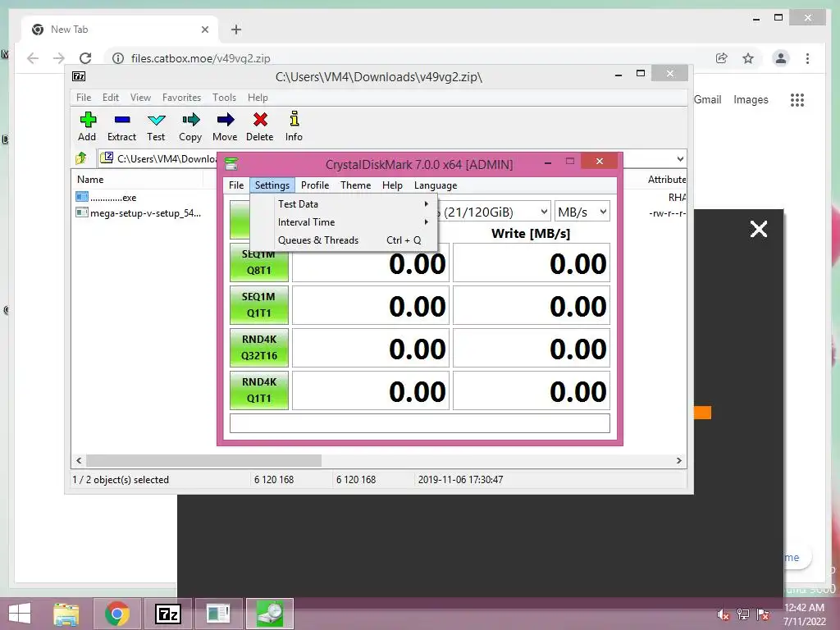The width and height of the screenshot is (840, 630).
Task: Go up one folder level in 7-Zip
Action: tap(81, 158)
